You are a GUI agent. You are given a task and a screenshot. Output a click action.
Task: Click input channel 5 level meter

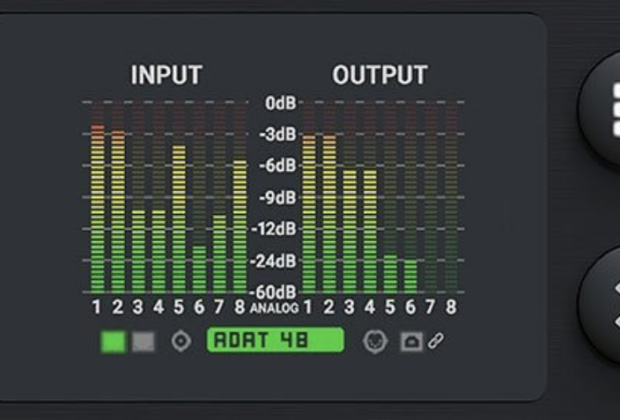pos(179,218)
